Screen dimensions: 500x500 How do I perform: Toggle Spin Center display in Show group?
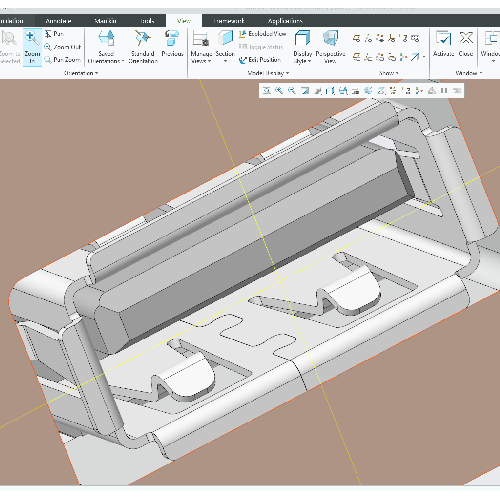(x=403, y=57)
